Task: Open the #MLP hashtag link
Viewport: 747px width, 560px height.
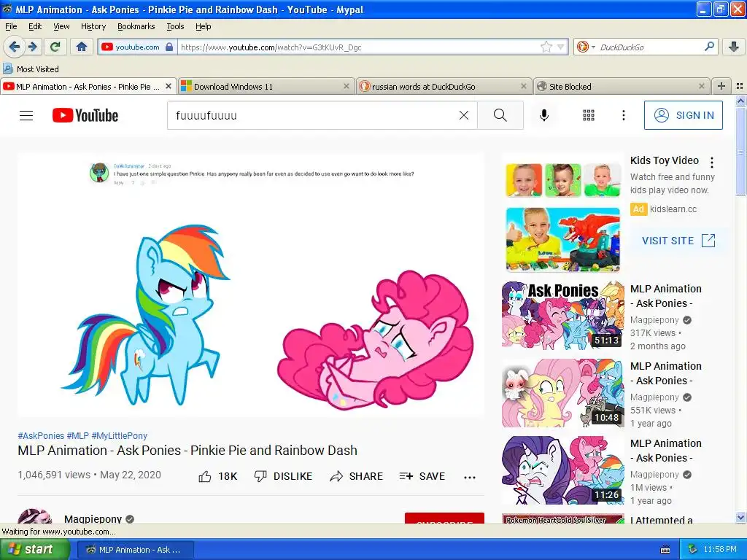Action: [77, 436]
